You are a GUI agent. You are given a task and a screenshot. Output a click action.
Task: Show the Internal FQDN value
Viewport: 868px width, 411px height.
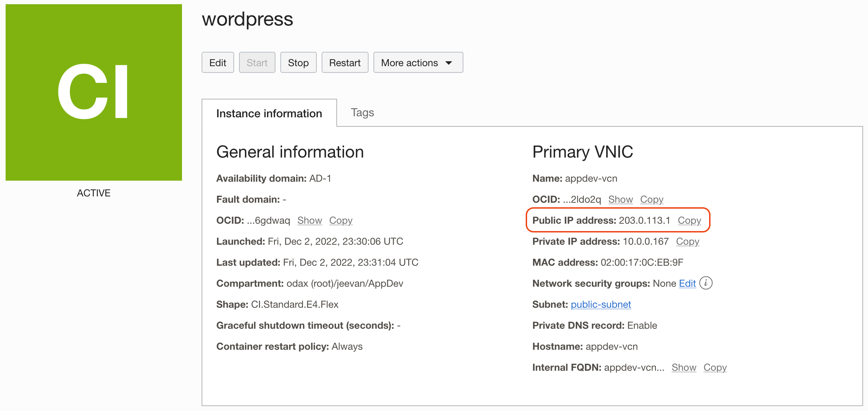pos(684,367)
